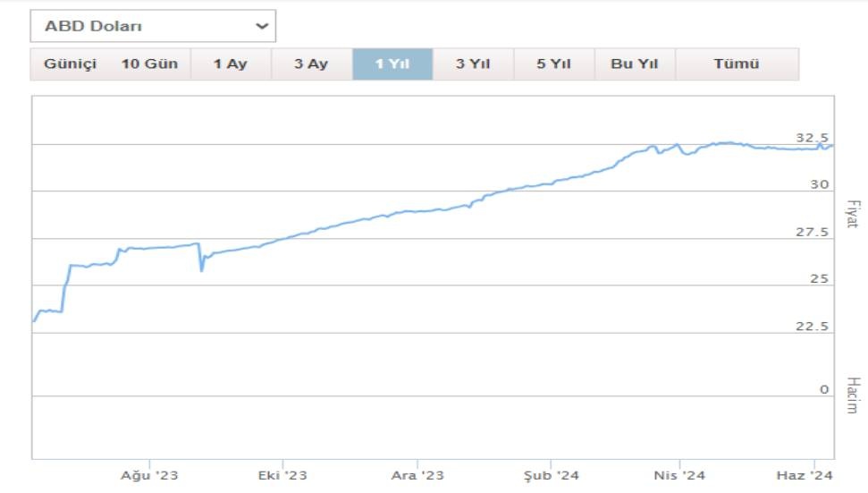
Task: Select the Güniçi time range tab
Action: [70, 64]
